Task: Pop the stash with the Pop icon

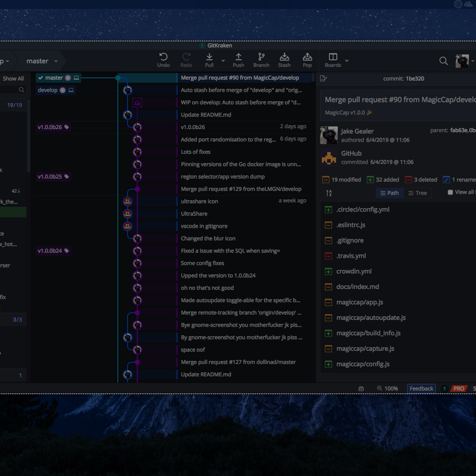Action: pyautogui.click(x=307, y=57)
